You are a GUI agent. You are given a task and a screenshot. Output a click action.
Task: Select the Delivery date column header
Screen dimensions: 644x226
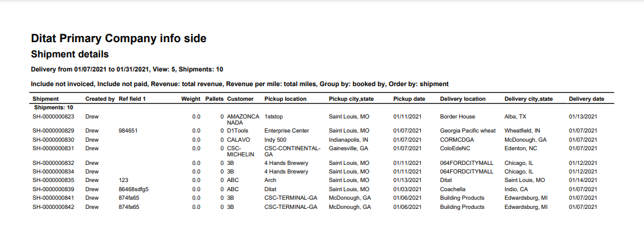click(587, 99)
